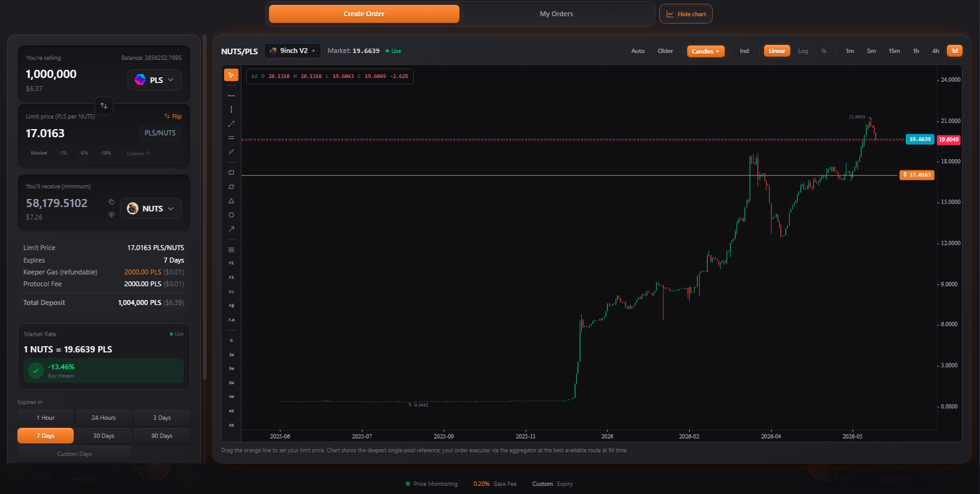Select the Fibonacci spiral tool

pos(231,306)
